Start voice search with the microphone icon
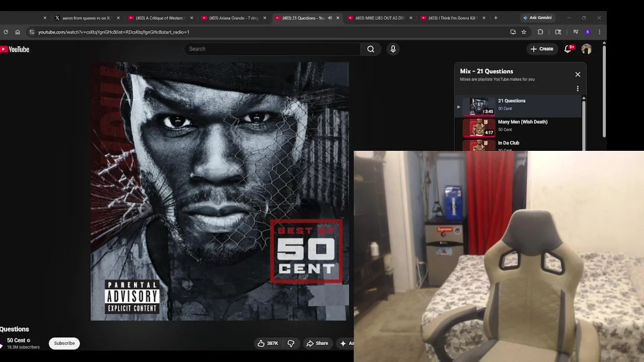The image size is (644, 362). 393,49
